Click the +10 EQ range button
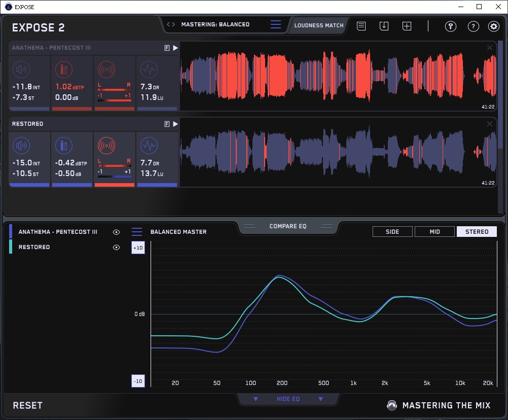This screenshot has width=508, height=420. pos(137,248)
